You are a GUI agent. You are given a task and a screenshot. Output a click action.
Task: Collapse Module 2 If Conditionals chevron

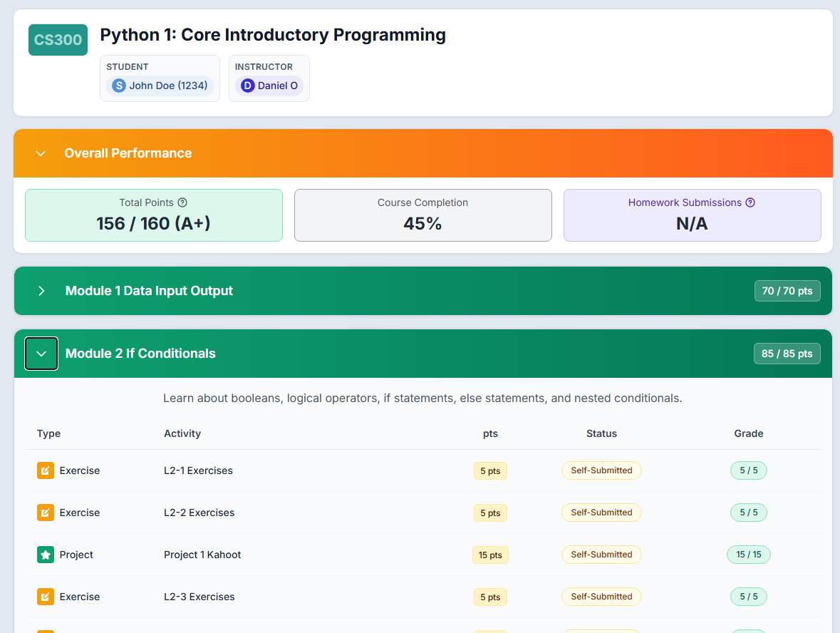pyautogui.click(x=41, y=354)
